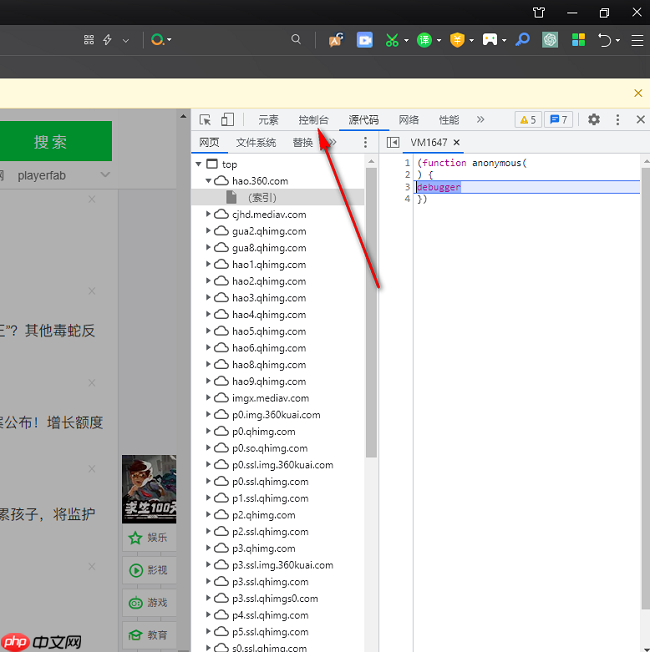
Task: Open DevTools three-dot customize menu
Action: tap(617, 120)
